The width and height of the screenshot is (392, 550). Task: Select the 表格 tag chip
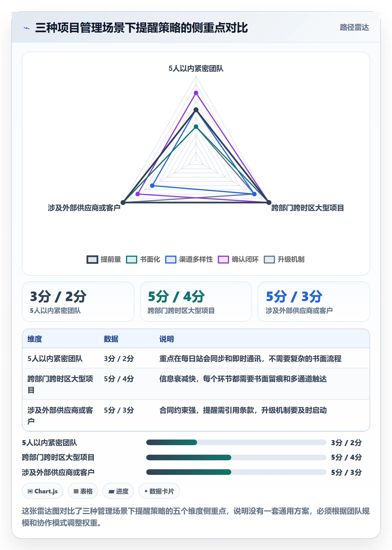[x=83, y=491]
